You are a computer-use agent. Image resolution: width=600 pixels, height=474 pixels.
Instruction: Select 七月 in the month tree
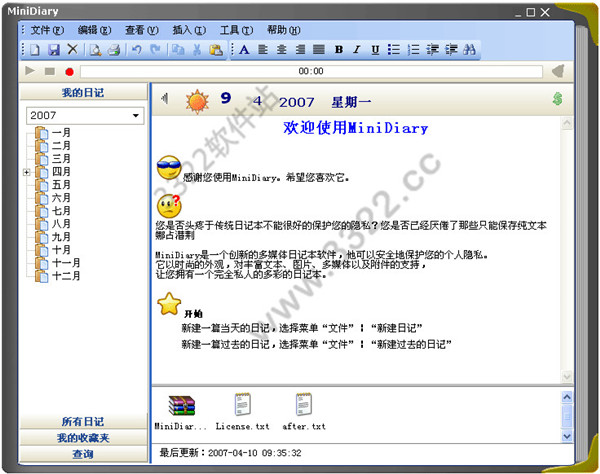(61, 211)
